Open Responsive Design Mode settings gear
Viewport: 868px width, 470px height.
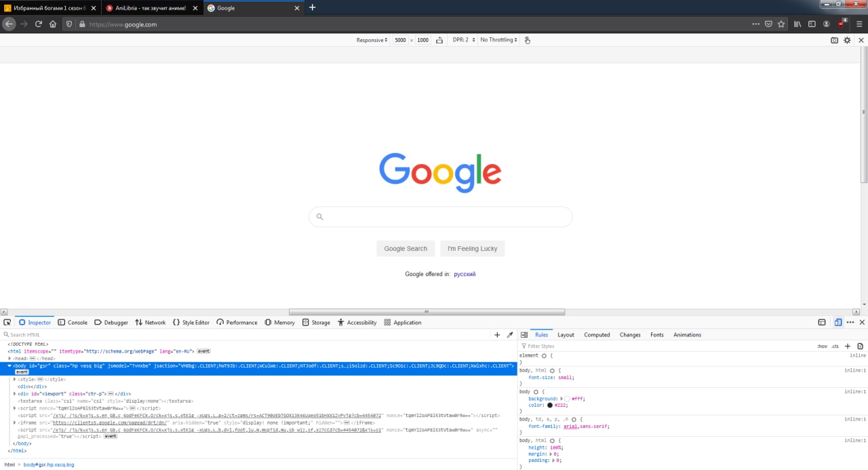pyautogui.click(x=847, y=40)
